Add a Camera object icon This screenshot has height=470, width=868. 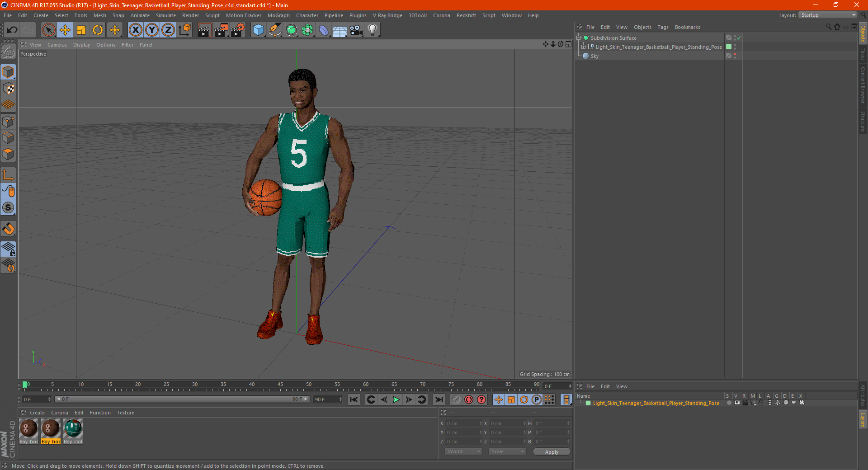[356, 30]
